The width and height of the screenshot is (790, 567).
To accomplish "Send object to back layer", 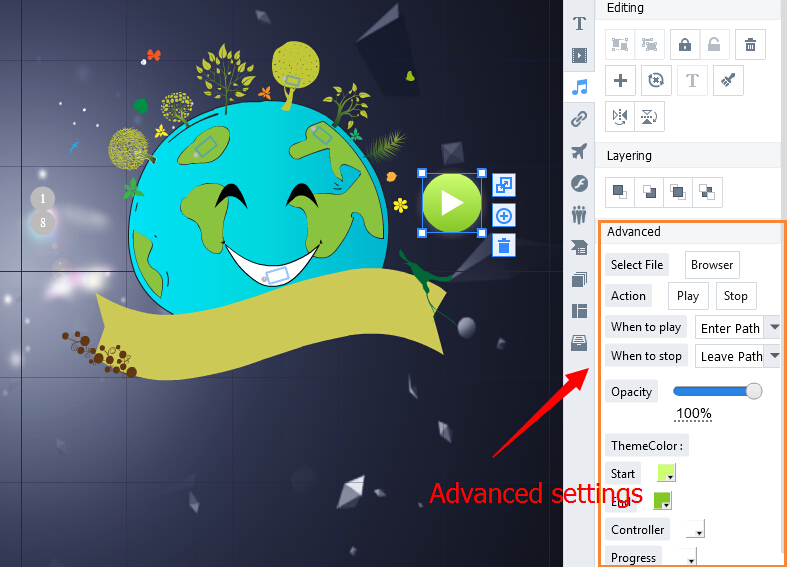I will (x=649, y=192).
